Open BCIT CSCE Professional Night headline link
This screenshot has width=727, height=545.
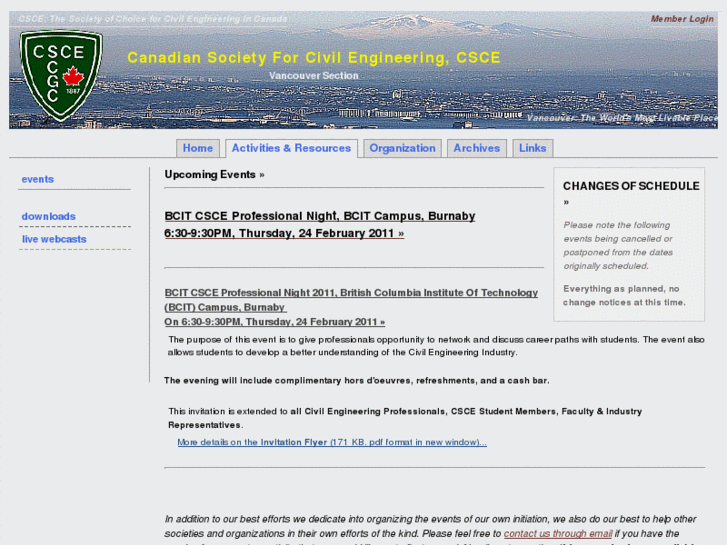coord(319,224)
